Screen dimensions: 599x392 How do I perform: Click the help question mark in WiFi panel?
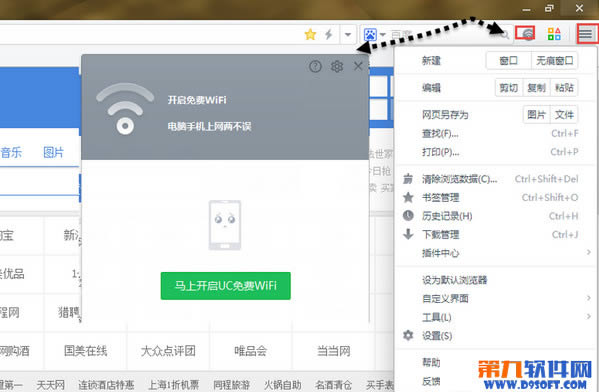click(x=315, y=66)
